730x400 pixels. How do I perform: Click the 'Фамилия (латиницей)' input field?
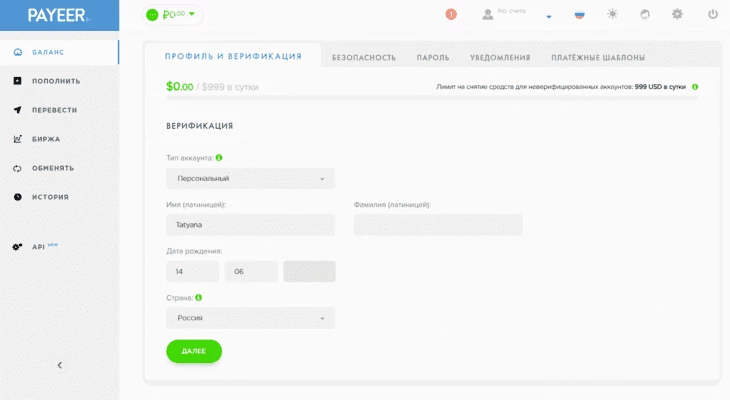pos(438,225)
